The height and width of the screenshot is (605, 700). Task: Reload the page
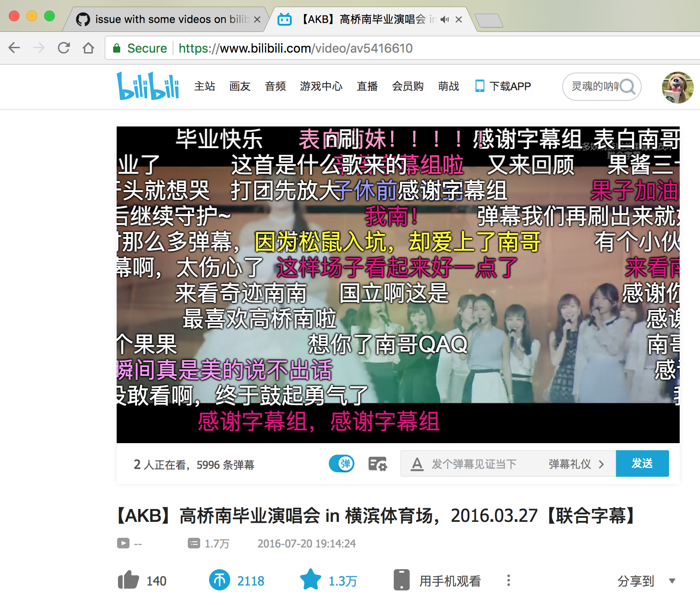click(x=64, y=48)
